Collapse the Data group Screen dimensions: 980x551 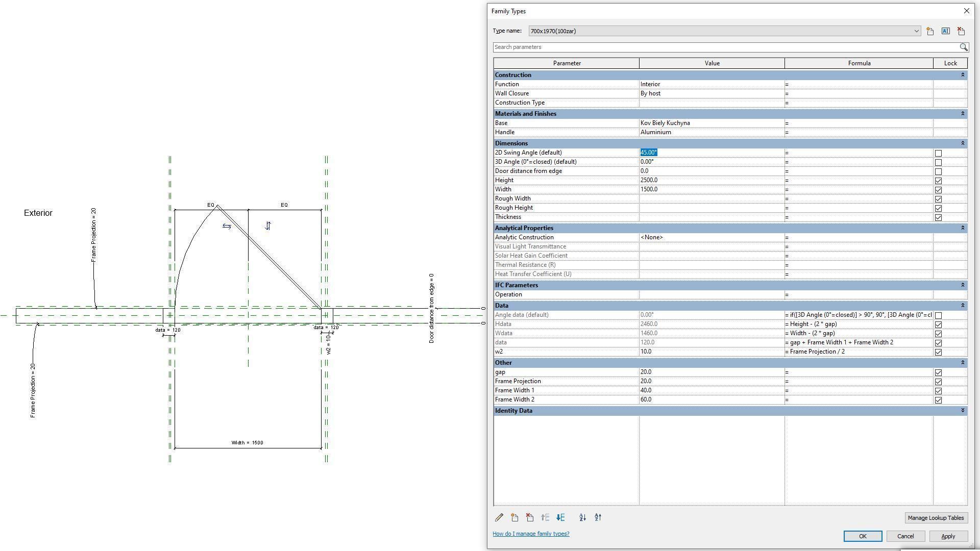[x=963, y=306]
